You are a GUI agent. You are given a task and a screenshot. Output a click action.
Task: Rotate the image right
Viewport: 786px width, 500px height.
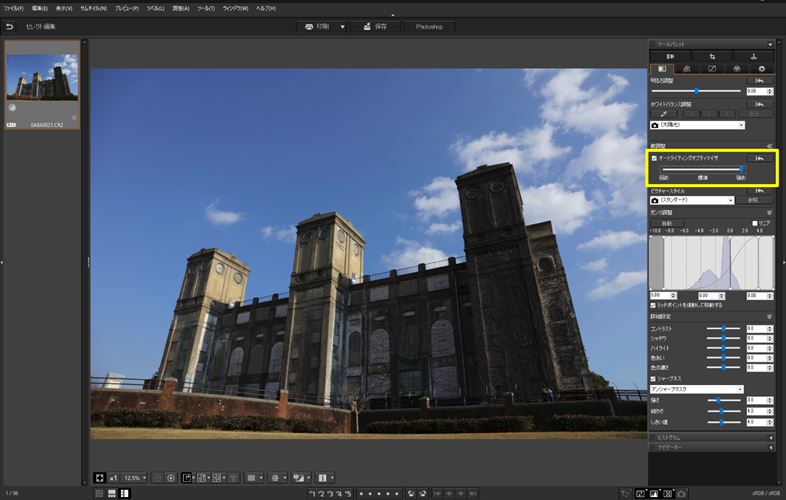click(423, 493)
